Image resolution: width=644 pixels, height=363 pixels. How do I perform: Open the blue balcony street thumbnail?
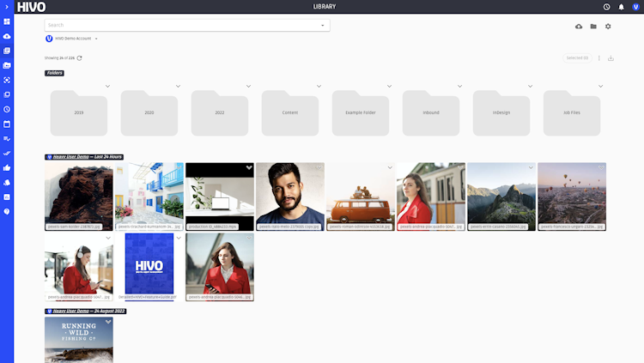(x=149, y=197)
